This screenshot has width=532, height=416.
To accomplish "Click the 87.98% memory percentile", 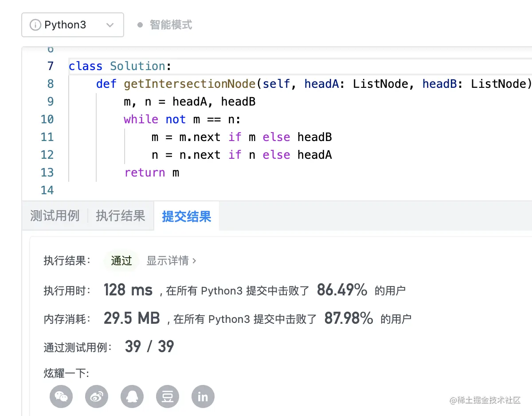I will [x=349, y=318].
